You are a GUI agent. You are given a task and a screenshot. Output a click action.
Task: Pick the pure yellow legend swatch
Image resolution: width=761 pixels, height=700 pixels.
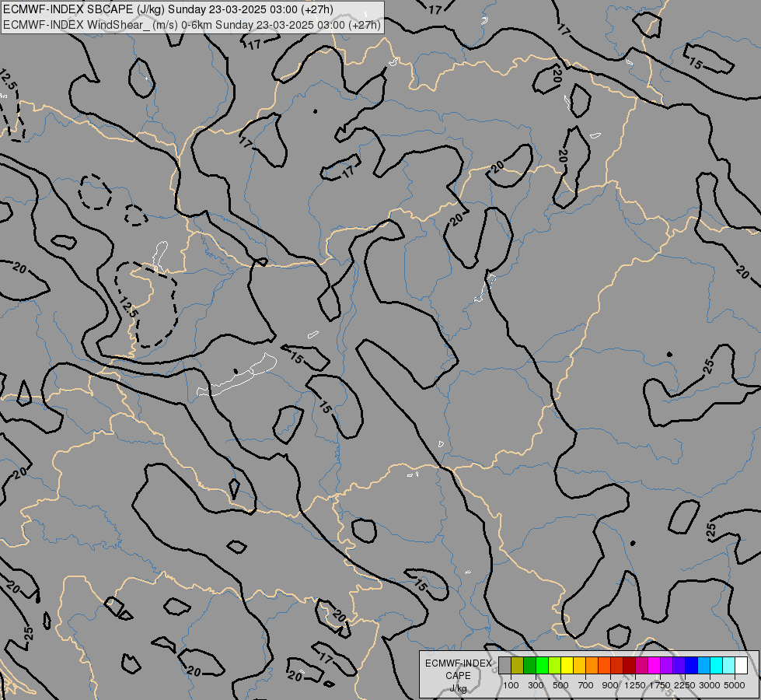pyautogui.click(x=567, y=665)
